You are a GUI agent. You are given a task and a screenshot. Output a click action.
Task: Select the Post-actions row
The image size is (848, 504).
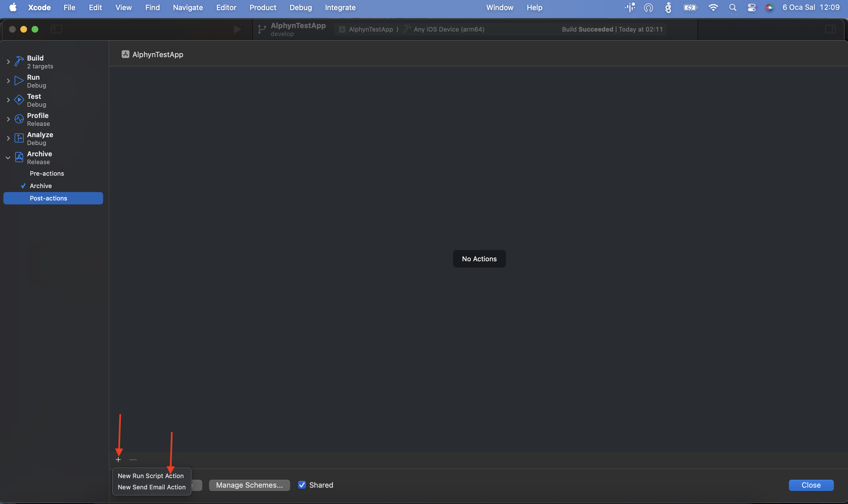tap(53, 198)
